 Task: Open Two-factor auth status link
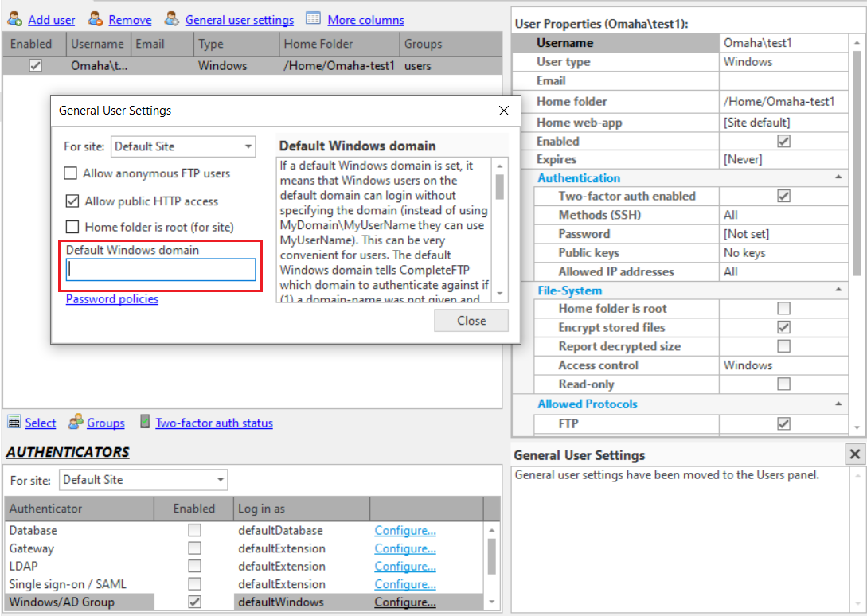coord(214,423)
